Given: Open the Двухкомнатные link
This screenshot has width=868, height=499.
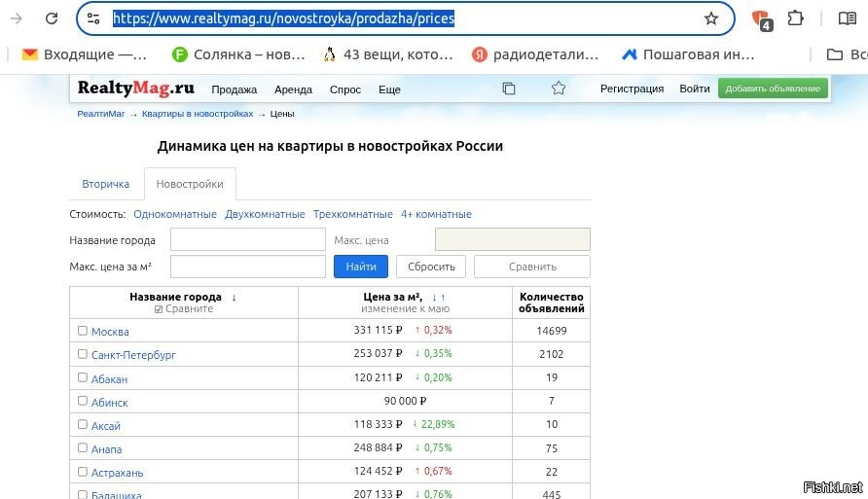Looking at the screenshot, I should (265, 214).
